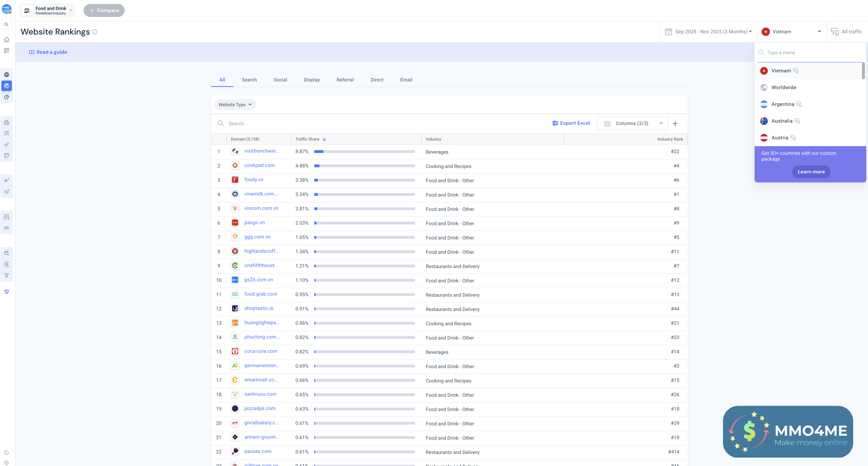
Task: Click the info icon beside Website Rankings
Action: pyautogui.click(x=95, y=32)
